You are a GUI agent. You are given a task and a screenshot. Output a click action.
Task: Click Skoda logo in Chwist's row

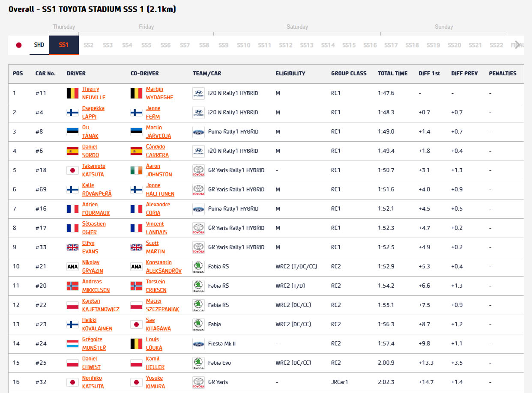tap(198, 363)
